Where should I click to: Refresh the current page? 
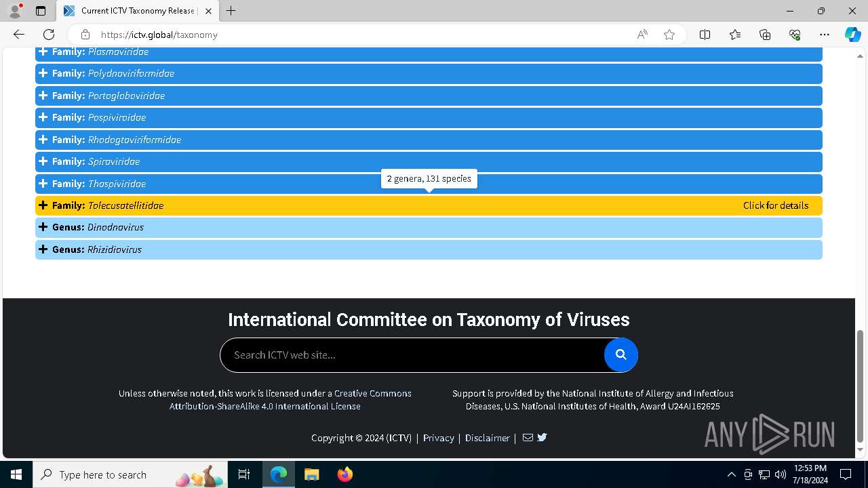click(x=49, y=35)
